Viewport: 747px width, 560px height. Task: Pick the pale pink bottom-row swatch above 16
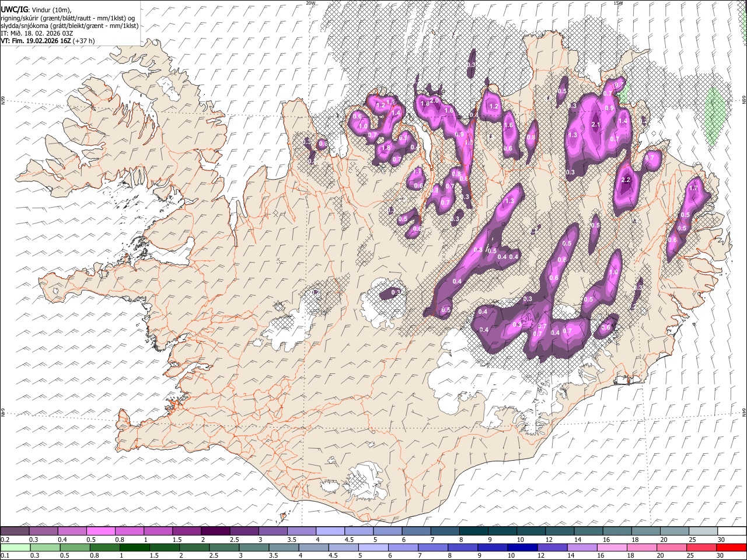[x=611, y=548]
